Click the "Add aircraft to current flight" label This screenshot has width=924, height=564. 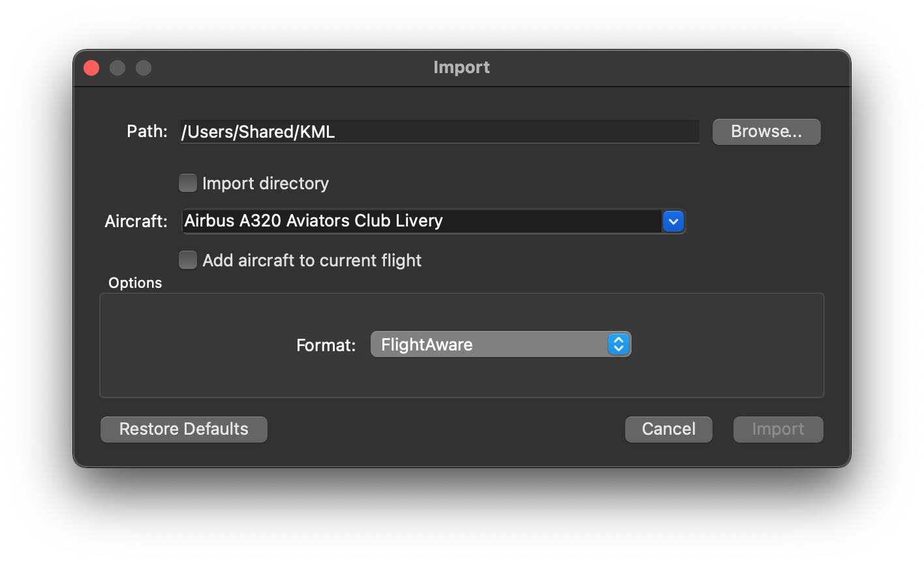tap(312, 260)
